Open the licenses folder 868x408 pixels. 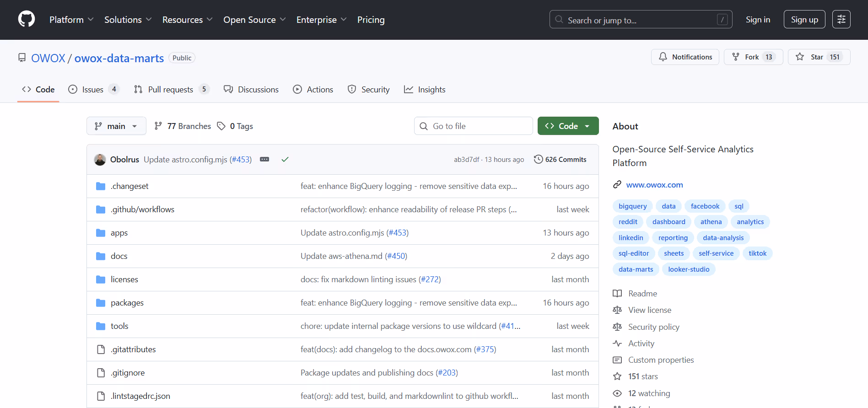(124, 279)
